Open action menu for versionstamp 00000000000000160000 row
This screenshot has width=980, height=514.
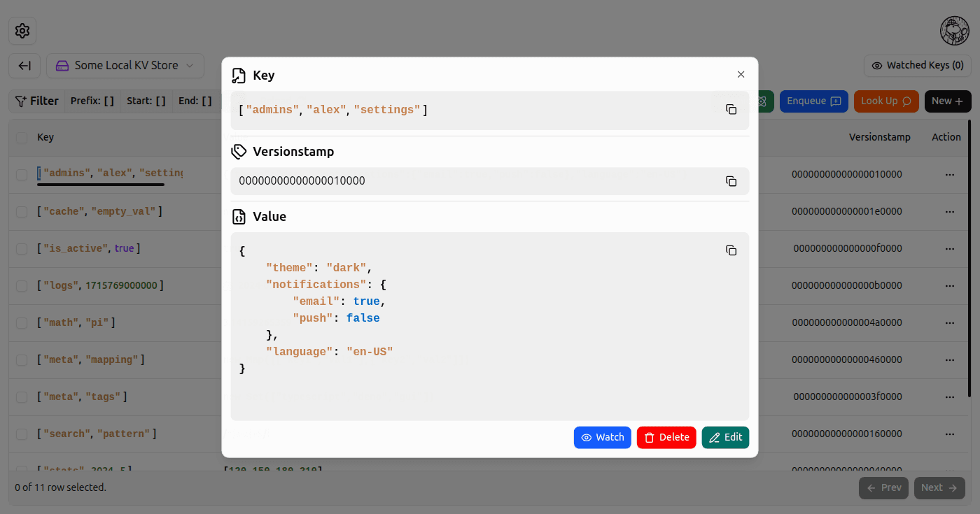click(950, 434)
